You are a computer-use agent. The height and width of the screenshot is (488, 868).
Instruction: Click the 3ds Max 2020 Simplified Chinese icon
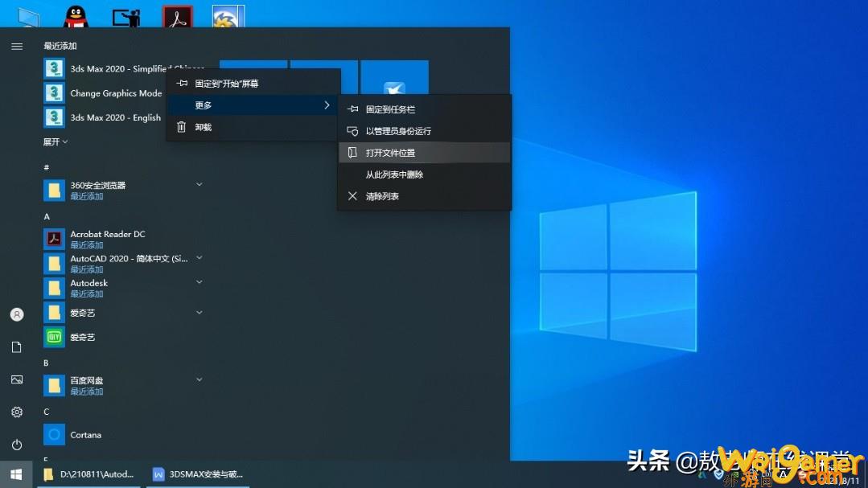(x=54, y=68)
